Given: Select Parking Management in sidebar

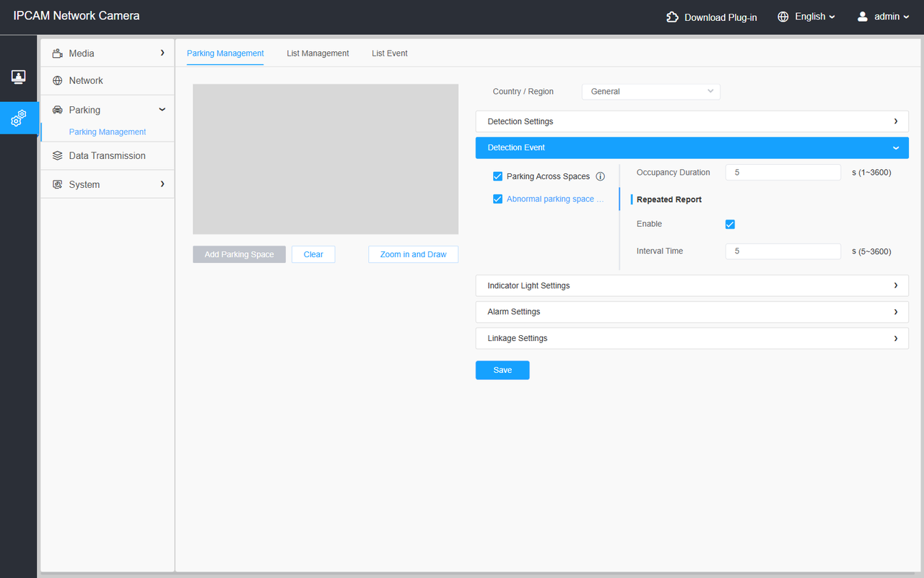Looking at the screenshot, I should click(108, 132).
